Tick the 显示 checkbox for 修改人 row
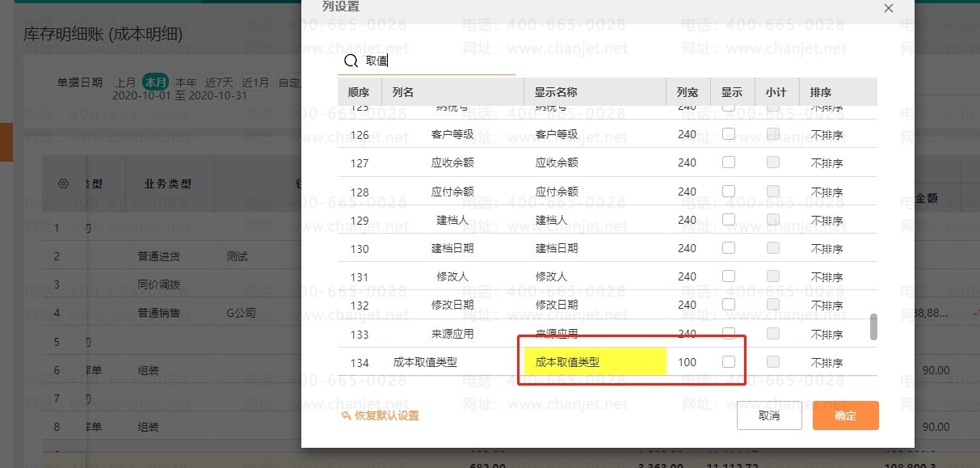Viewport: 980px width, 468px height. 729,276
